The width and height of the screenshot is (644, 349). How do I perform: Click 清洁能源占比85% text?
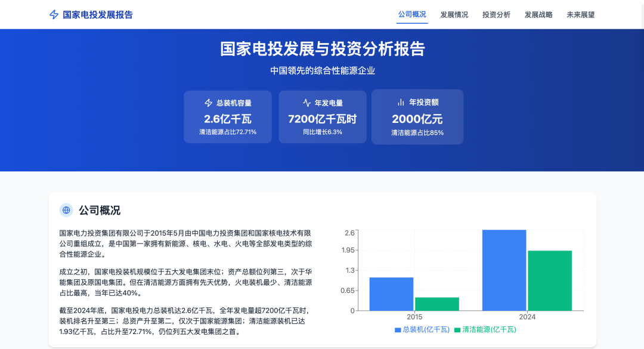tap(417, 133)
